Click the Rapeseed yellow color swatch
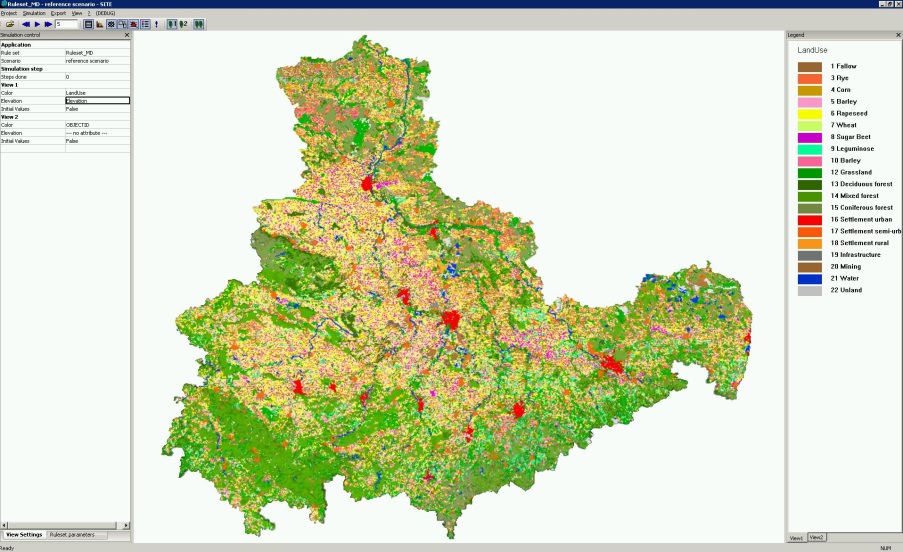This screenshot has height=552, width=903. pyautogui.click(x=810, y=114)
